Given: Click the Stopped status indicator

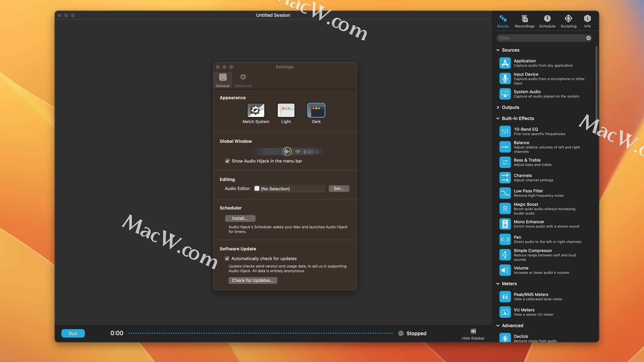Looking at the screenshot, I should [412, 334].
